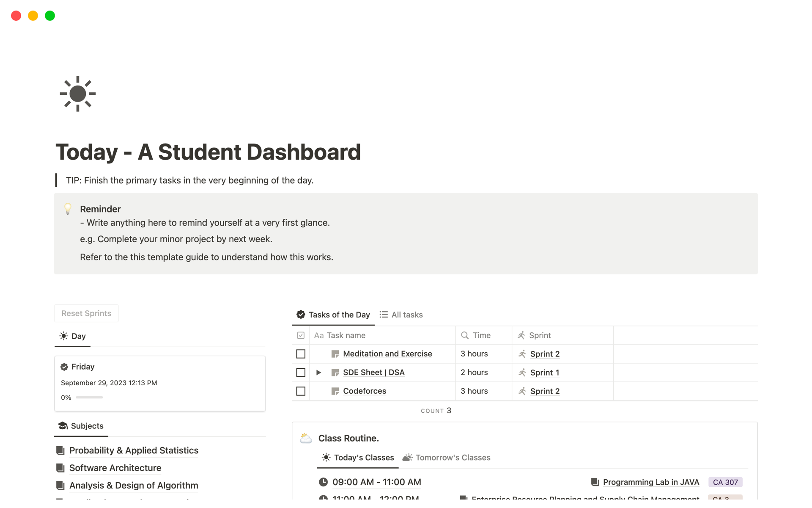Click the lightbulb icon in Reminder callout
This screenshot has width=812, height=508.
click(x=68, y=209)
